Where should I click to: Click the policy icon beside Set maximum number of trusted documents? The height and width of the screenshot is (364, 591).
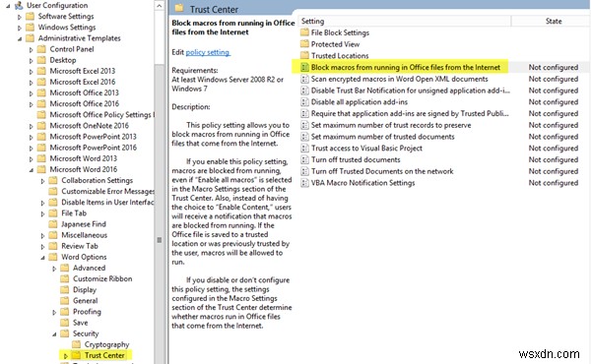coord(304,137)
